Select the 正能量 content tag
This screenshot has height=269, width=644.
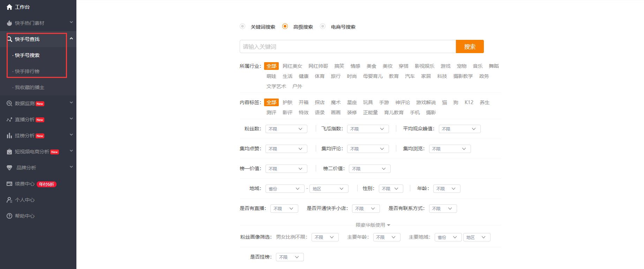370,112
